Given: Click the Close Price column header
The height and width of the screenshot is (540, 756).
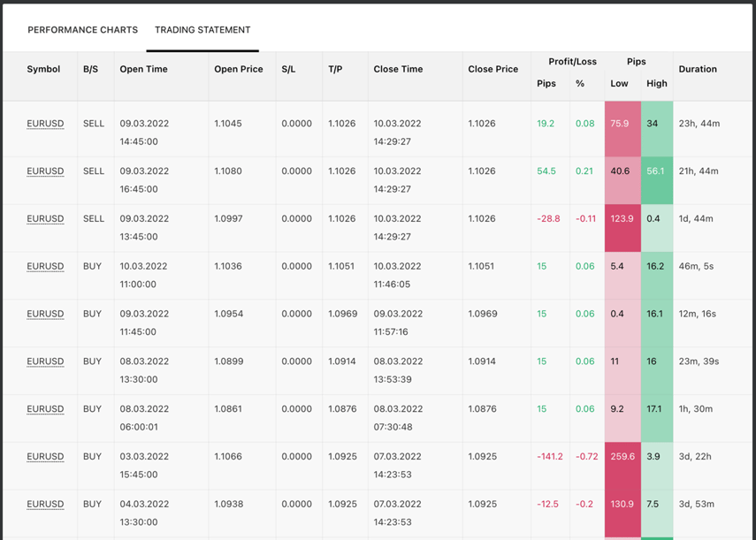Looking at the screenshot, I should (493, 69).
